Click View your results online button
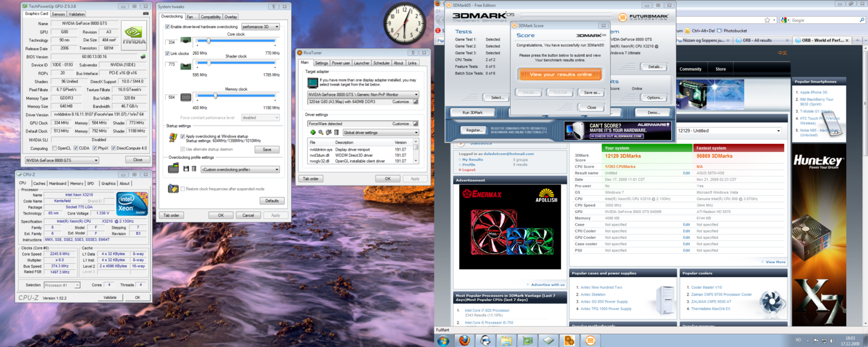The image size is (868, 347). click(560, 74)
